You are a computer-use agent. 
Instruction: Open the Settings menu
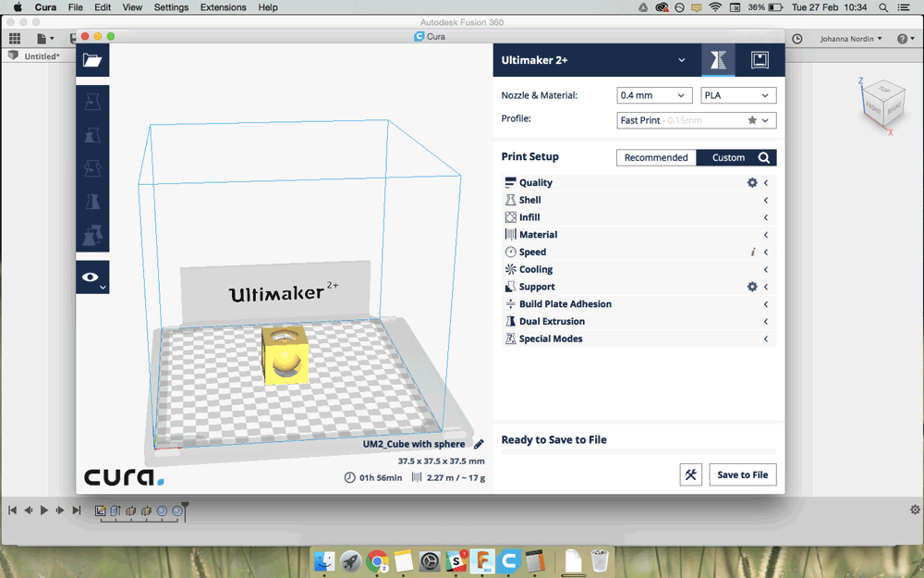171,7
